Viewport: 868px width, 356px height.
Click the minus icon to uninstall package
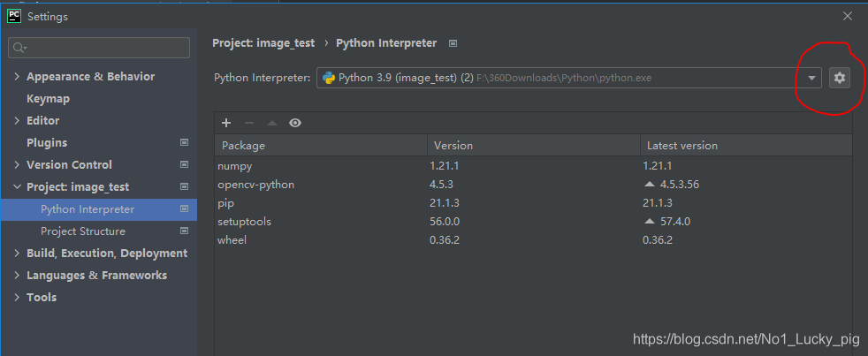click(249, 123)
